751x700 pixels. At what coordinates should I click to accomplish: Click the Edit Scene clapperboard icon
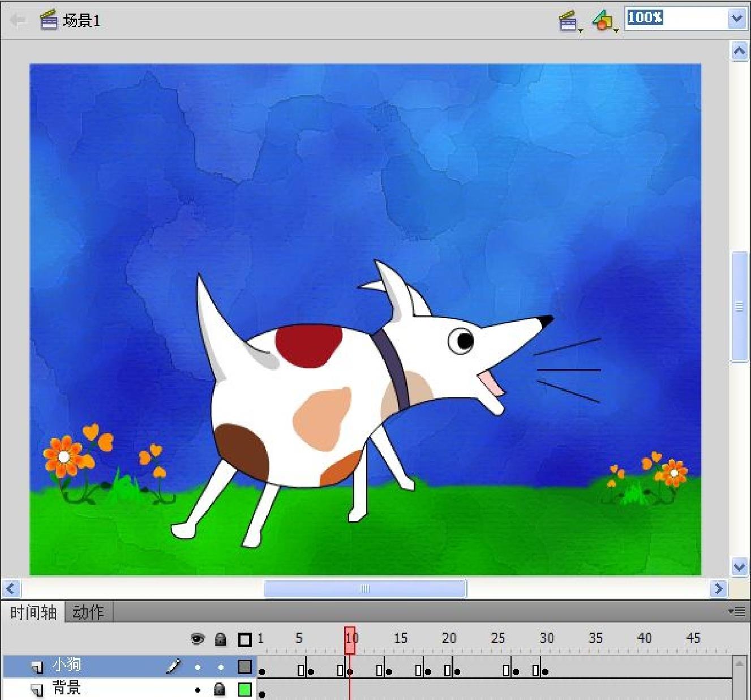pyautogui.click(x=569, y=22)
